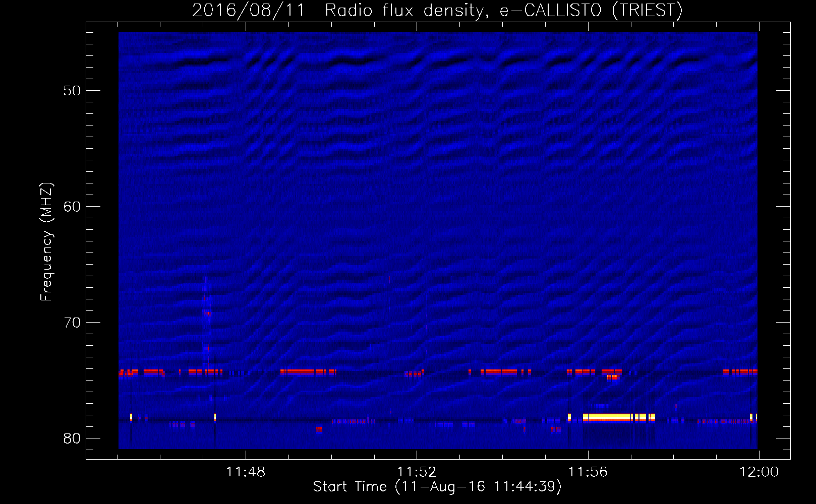Image resolution: width=816 pixels, height=504 pixels.
Task: Click the 11:48 time tick label
Action: click(x=246, y=472)
